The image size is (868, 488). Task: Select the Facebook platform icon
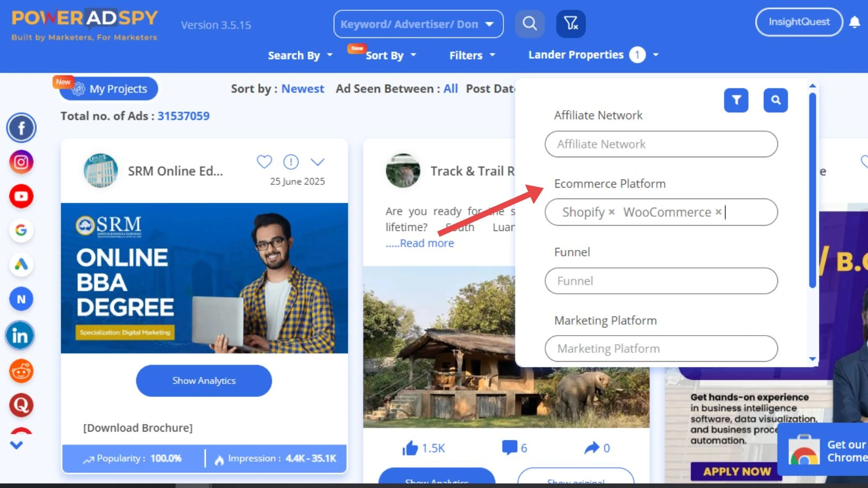pyautogui.click(x=21, y=128)
